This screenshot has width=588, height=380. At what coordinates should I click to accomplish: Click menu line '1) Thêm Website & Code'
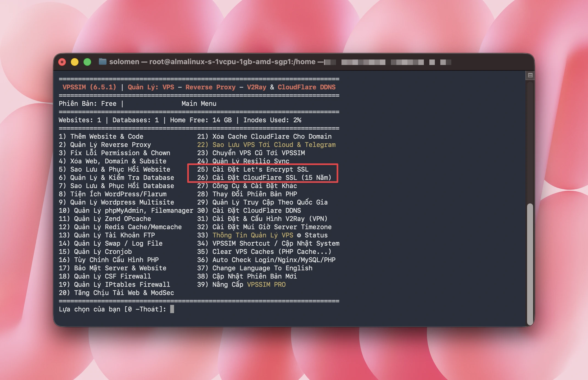click(101, 137)
